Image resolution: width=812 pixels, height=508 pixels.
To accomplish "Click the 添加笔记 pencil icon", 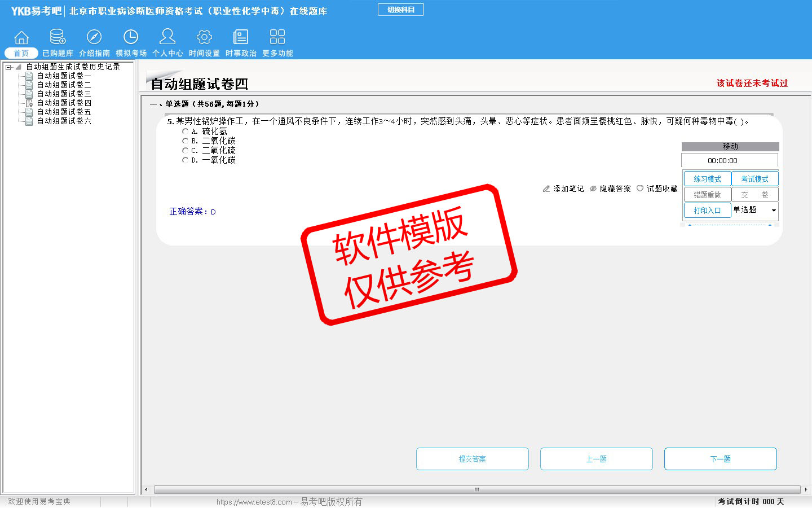I will (546, 189).
